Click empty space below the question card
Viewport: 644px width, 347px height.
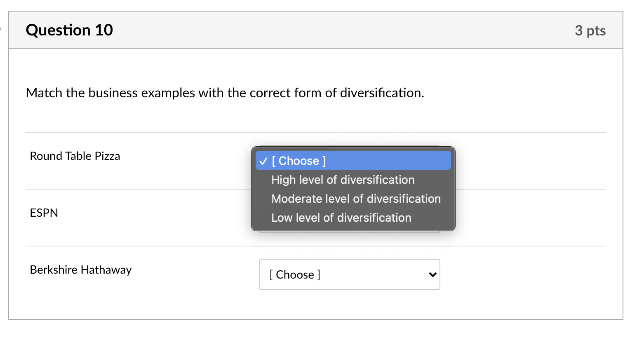click(313, 334)
